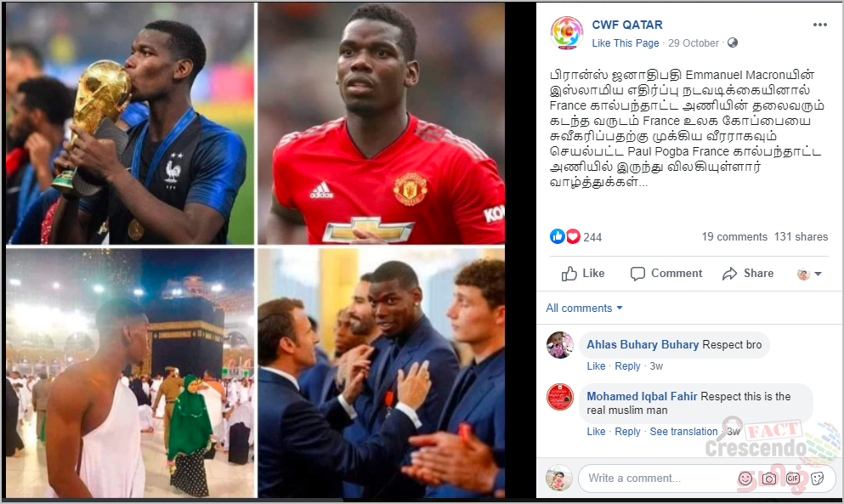Image resolution: width=844 pixels, height=504 pixels.
Task: Insert an emoji via the smiley icon
Action: click(x=745, y=479)
